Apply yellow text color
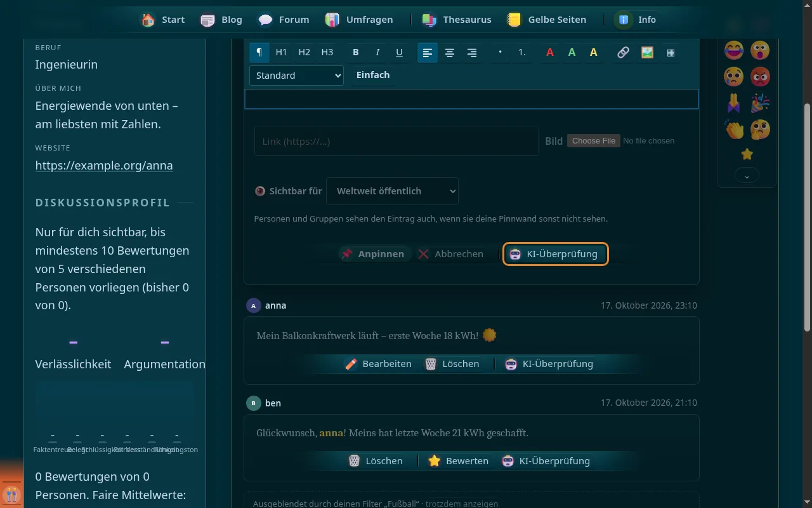Image resolution: width=812 pixels, height=508 pixels. click(x=594, y=53)
